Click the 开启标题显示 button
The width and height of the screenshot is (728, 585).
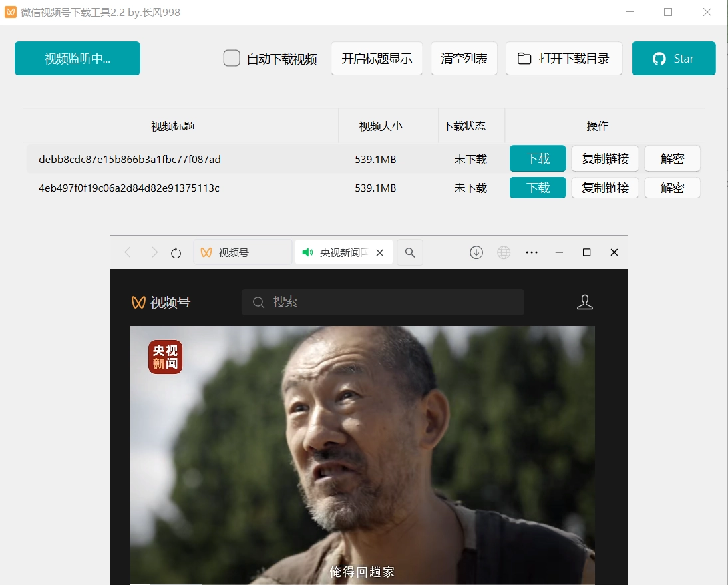377,58
